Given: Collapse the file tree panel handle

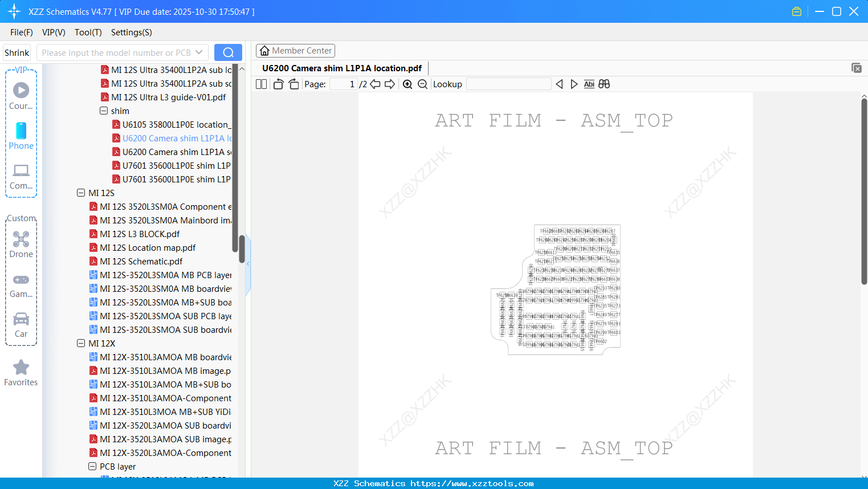Looking at the screenshot, I should click(248, 264).
